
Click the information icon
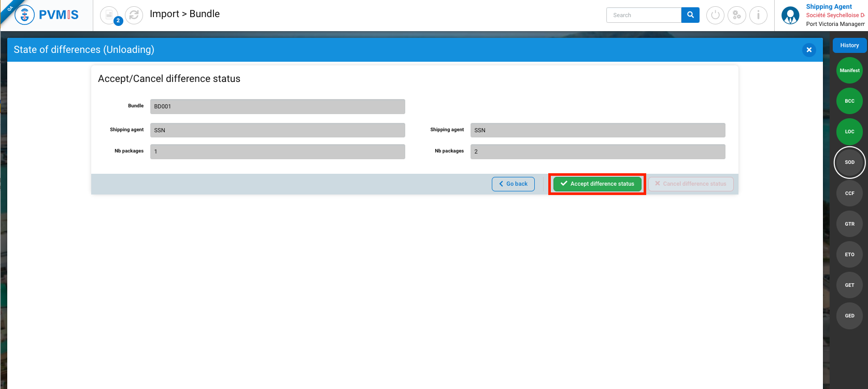[x=758, y=15]
